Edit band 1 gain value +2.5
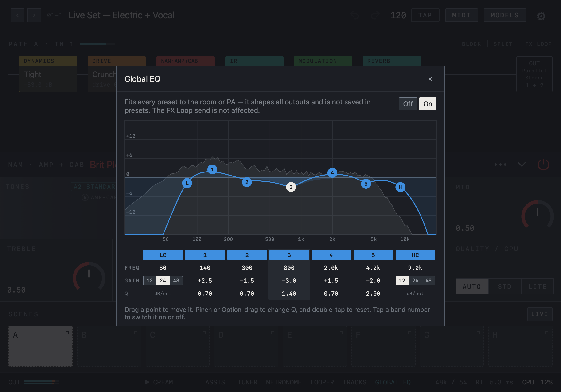561x392 pixels. (x=205, y=281)
